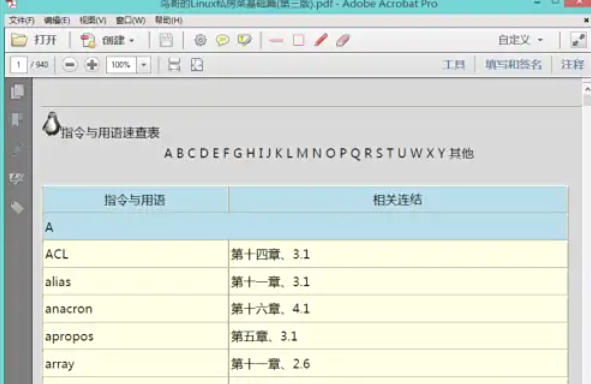Open the 帮助(H) menu
Viewport: 591px width, 384px height.
pos(169,20)
